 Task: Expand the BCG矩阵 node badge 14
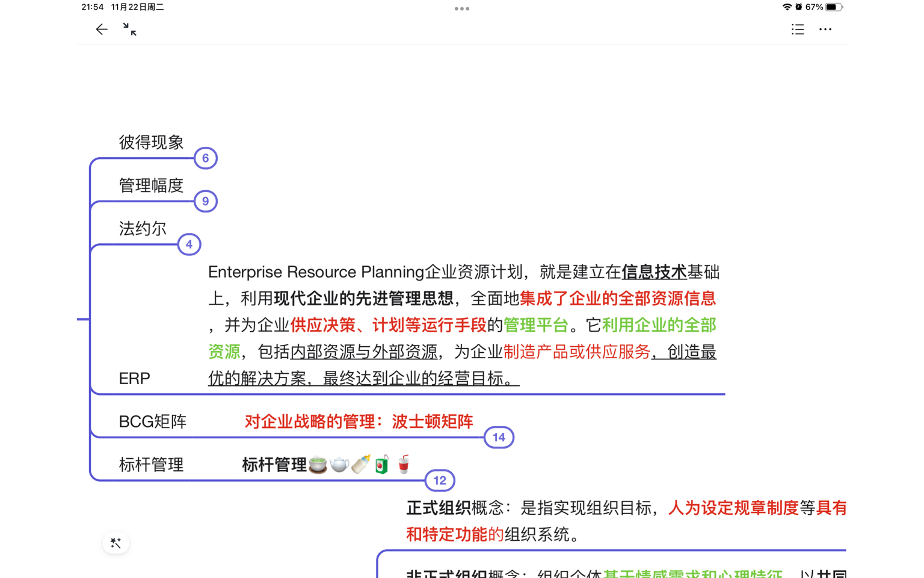(x=499, y=438)
